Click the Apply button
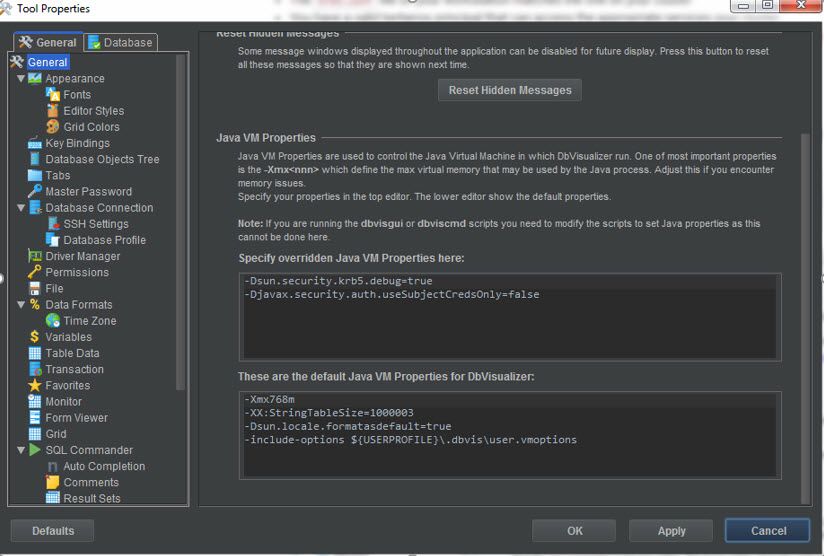The height and width of the screenshot is (556, 824). [x=671, y=531]
